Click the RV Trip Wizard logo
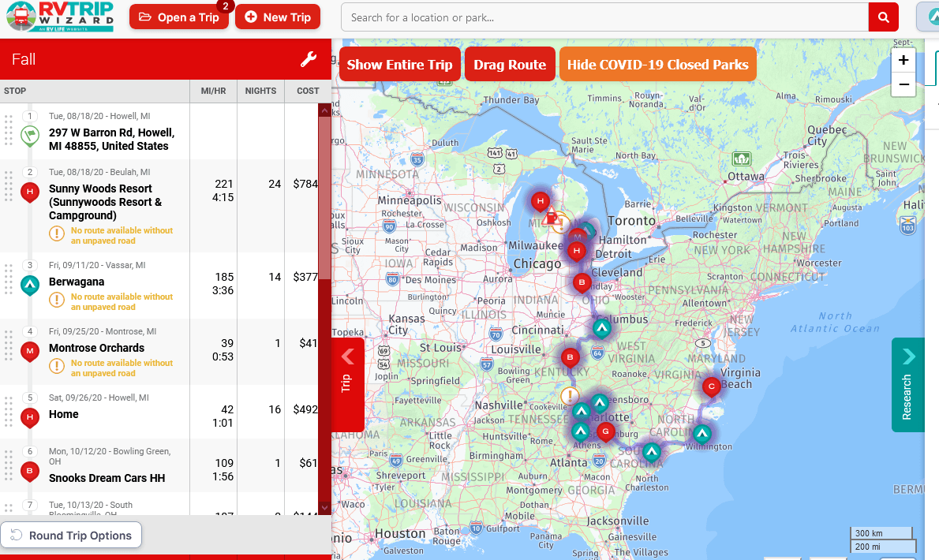The height and width of the screenshot is (560, 939). click(56, 17)
